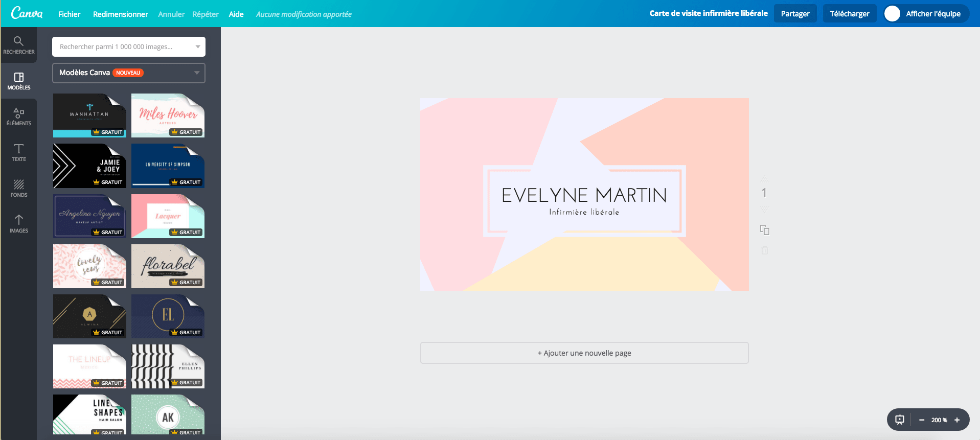Viewport: 980px width, 440px height.
Task: Open the Fichier menu
Action: click(69, 14)
